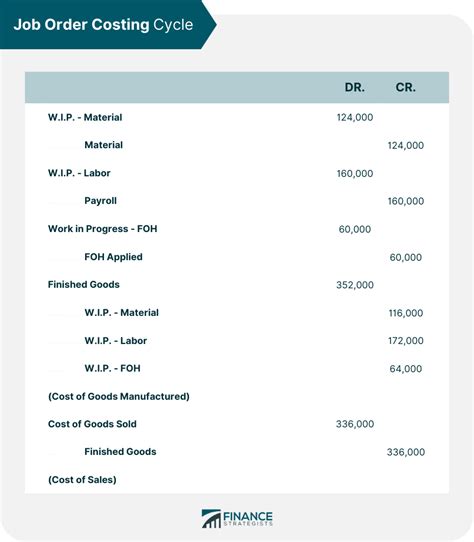Select the W.I.P. - Labor credit 172,000
The image size is (474, 542).
406,341
